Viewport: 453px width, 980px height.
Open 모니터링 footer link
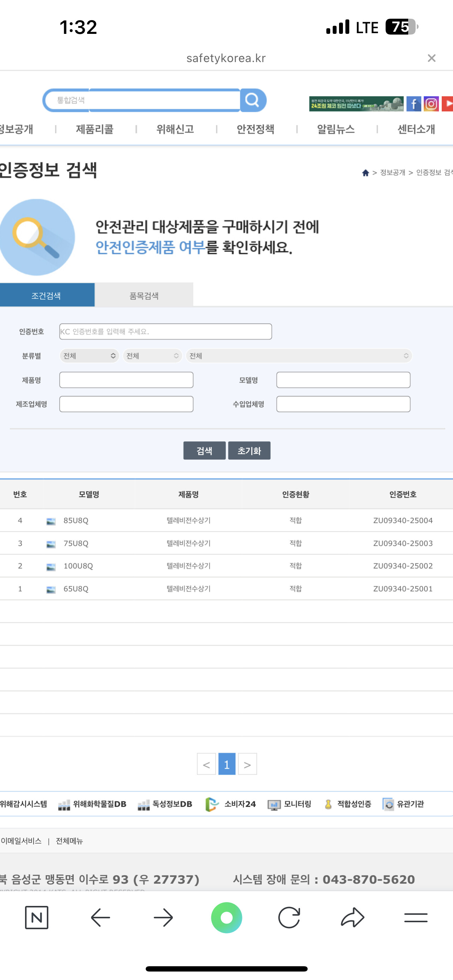point(289,804)
